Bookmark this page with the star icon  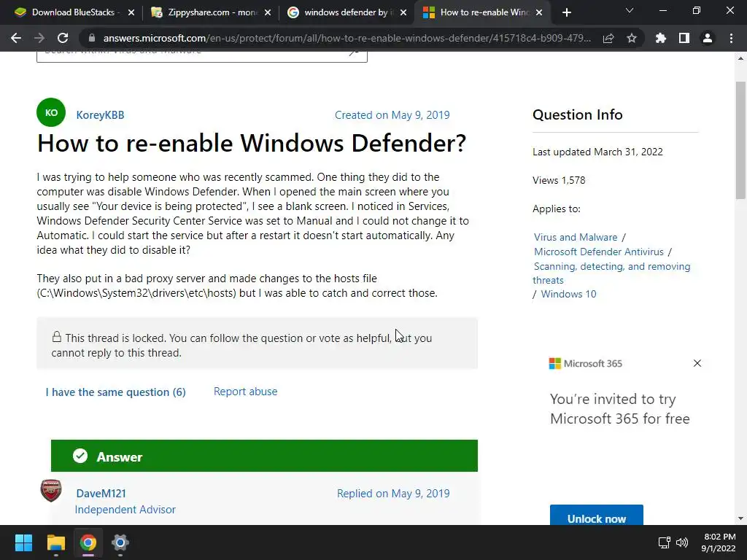632,38
